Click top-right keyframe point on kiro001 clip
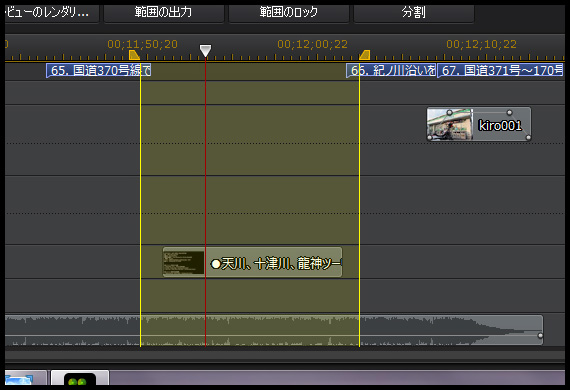The height and width of the screenshot is (390, 570). (509, 113)
